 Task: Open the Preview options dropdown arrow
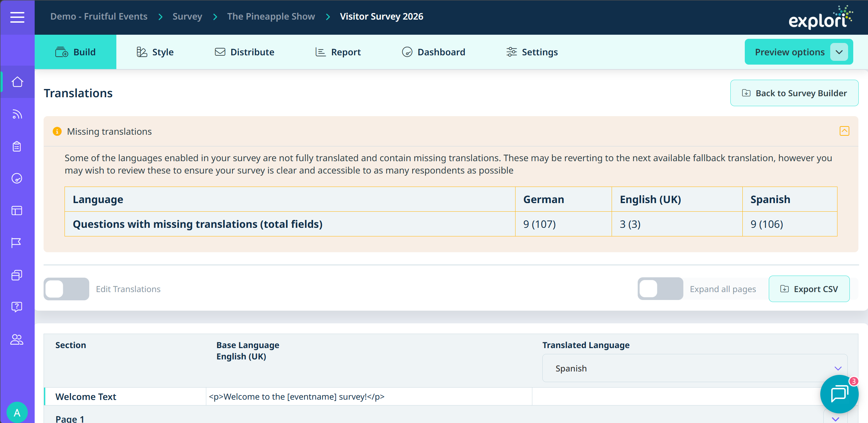[839, 52]
